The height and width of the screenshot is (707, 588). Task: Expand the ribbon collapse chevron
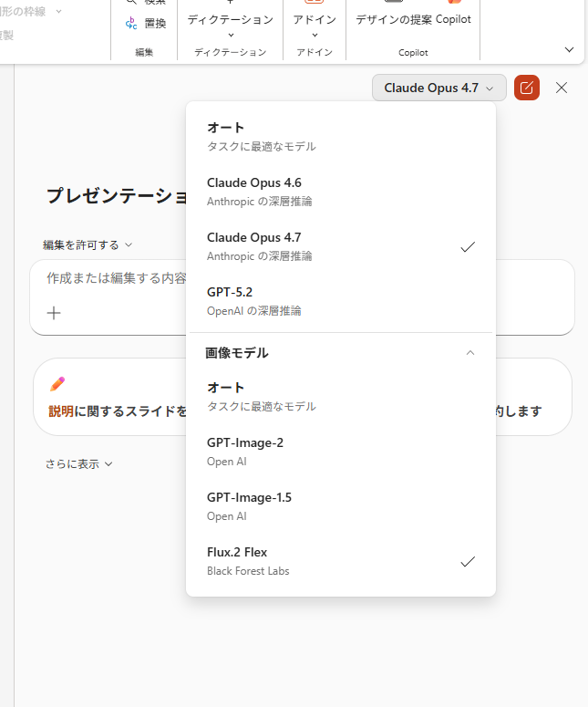(x=569, y=49)
